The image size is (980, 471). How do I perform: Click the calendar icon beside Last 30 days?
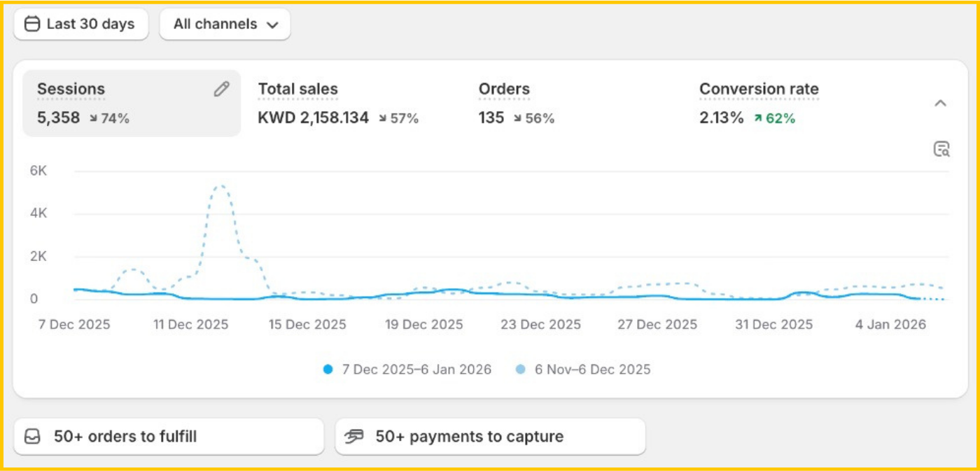(x=32, y=24)
